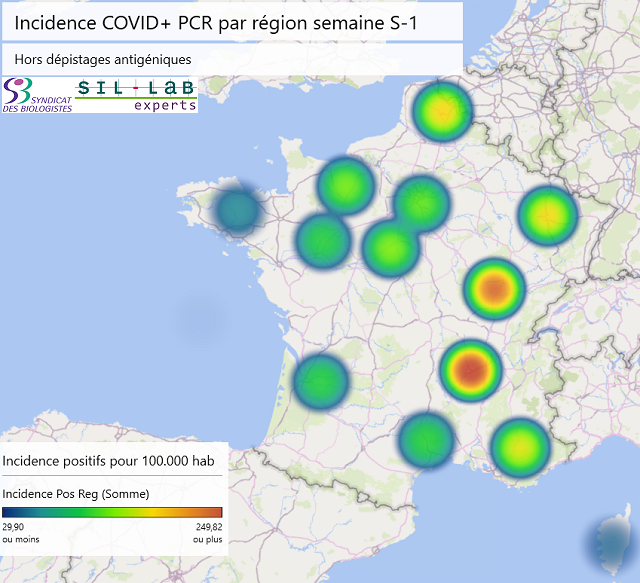Click the Bordeaux area green heat spot
Screen dimensions: 640x583
tap(321, 381)
